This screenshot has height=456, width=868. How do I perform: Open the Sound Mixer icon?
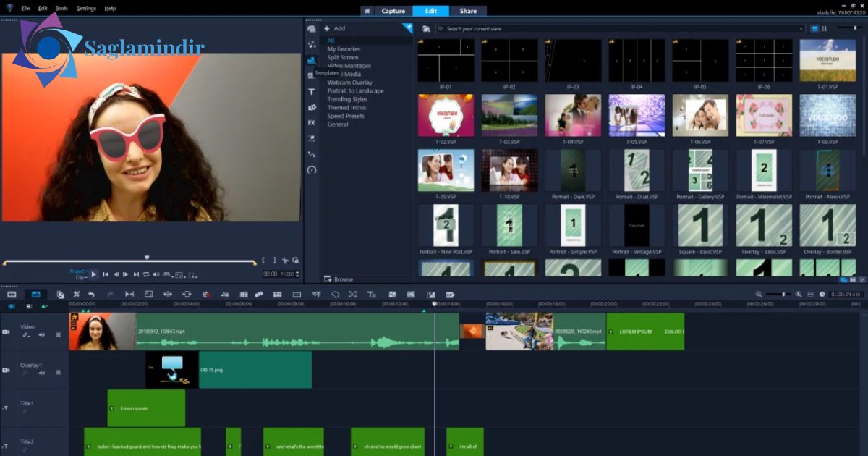click(x=224, y=294)
